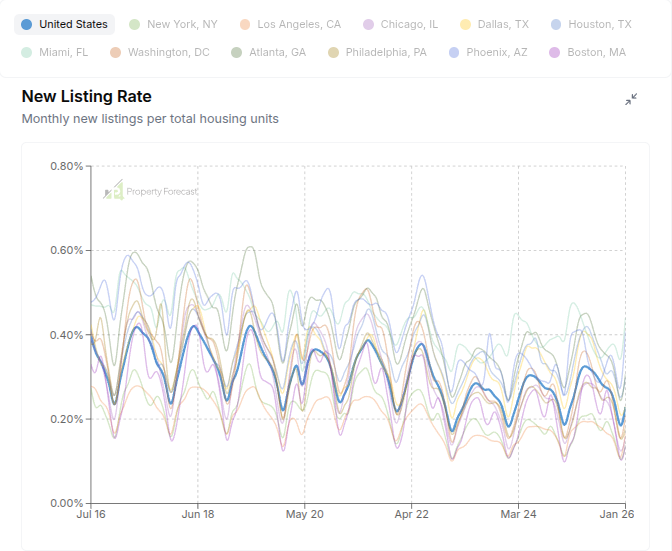Screen dimensions: 672x551
Task: Click the Jun 18 x-axis label
Action: pos(198,514)
